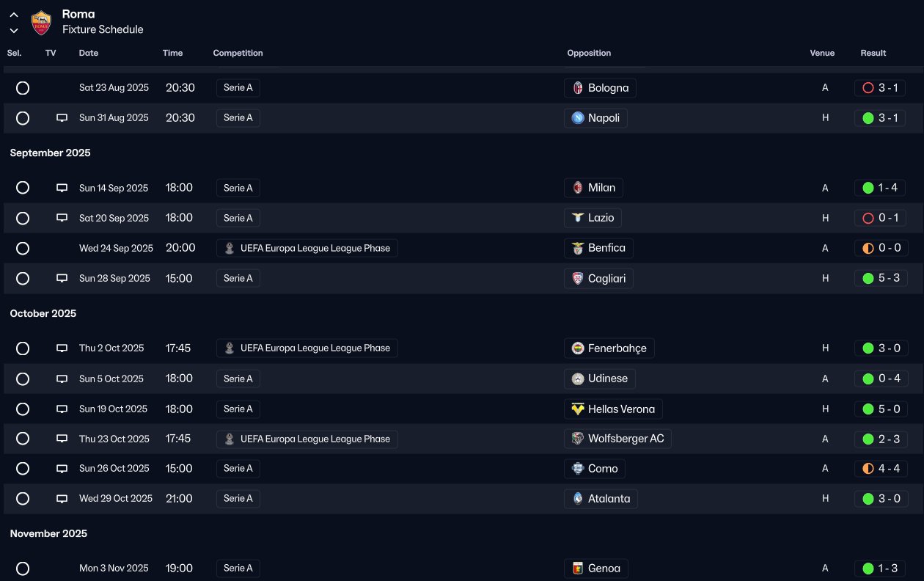Screen dimensions: 924x581
Task: Sort by the Competition column header
Action: pyautogui.click(x=238, y=53)
